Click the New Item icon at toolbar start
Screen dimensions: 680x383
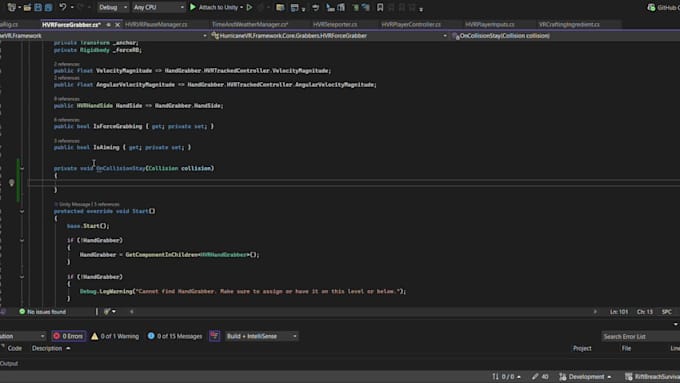(x=12, y=7)
